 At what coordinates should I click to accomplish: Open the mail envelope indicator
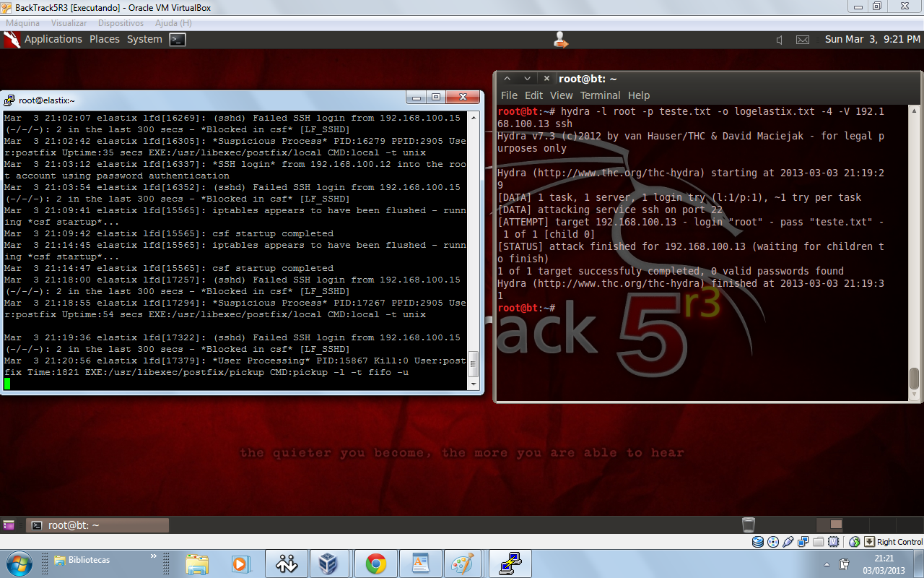coord(803,40)
